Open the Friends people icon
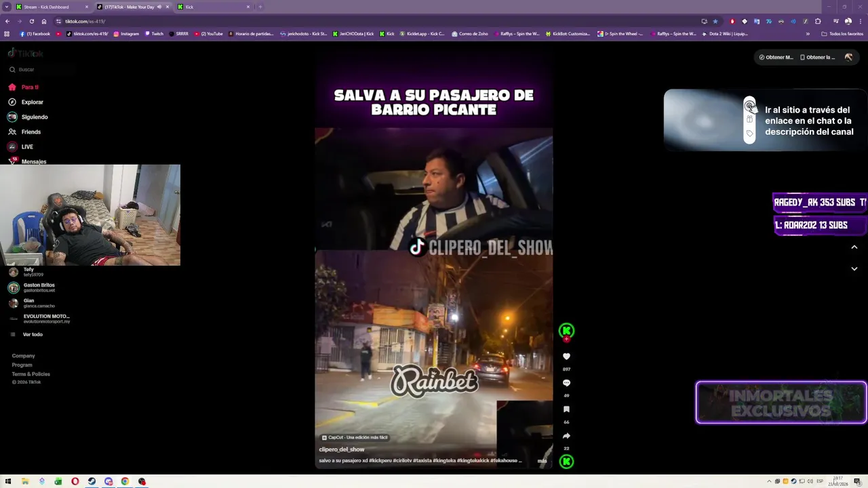 tap(12, 132)
